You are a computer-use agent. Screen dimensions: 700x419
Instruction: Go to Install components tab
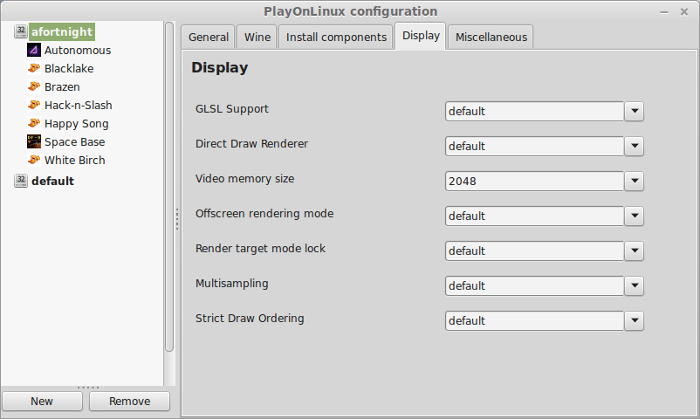[x=336, y=37]
